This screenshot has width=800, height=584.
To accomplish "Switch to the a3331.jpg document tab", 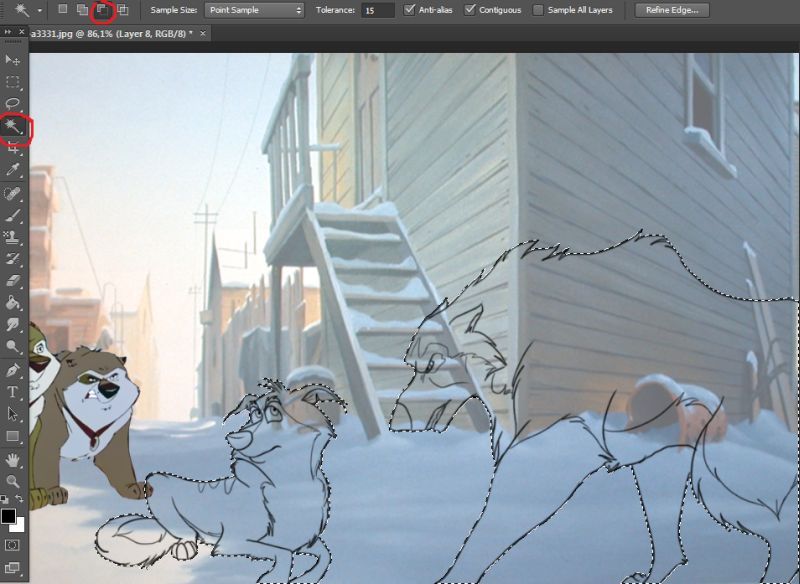I will coord(112,34).
